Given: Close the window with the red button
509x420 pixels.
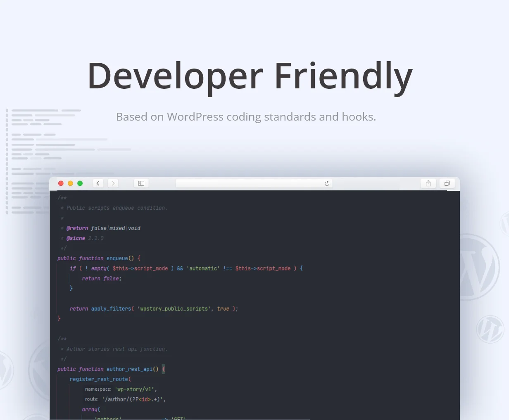Looking at the screenshot, I should [61, 183].
